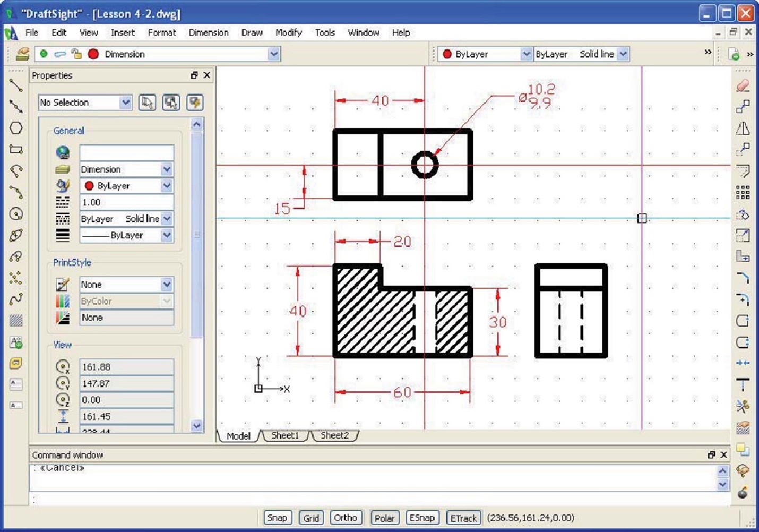
Task: Switch to the Sheet1 tab
Action: (x=284, y=435)
